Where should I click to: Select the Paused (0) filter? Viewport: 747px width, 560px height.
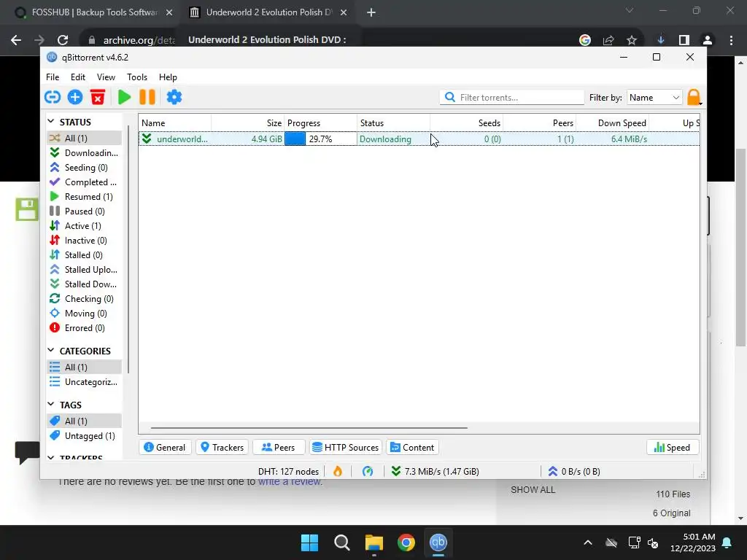point(85,211)
